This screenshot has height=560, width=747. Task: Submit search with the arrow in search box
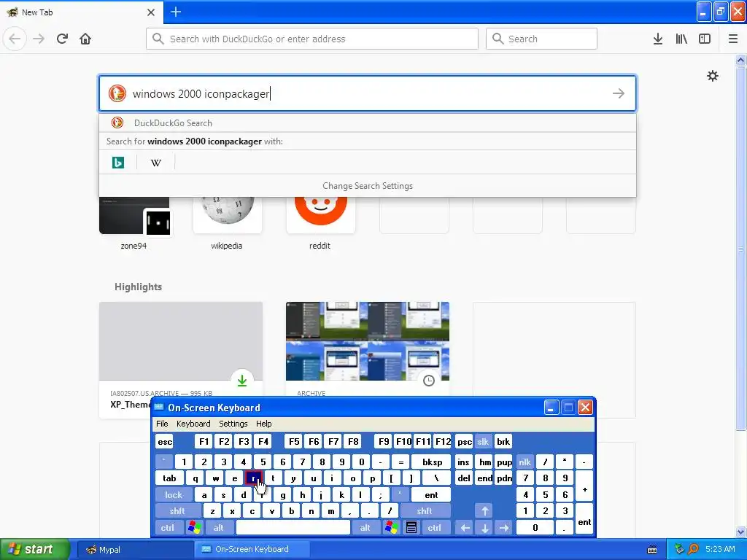[619, 93]
